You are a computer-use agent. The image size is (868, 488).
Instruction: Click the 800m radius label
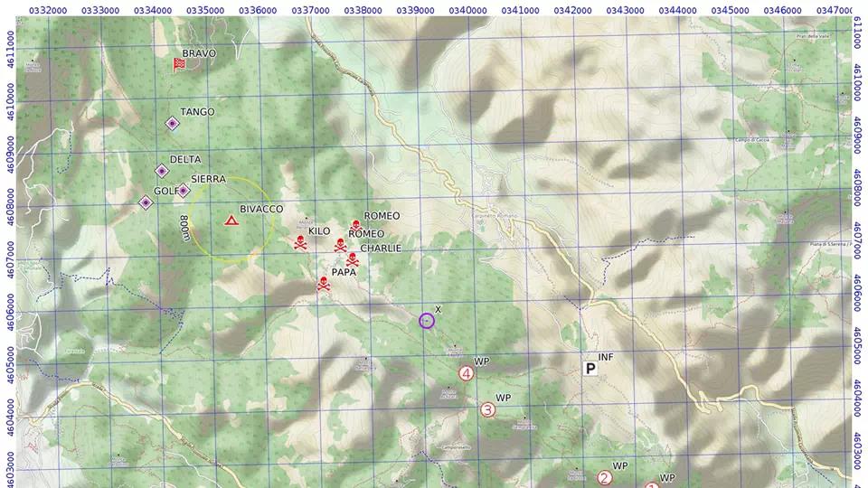pyautogui.click(x=184, y=228)
